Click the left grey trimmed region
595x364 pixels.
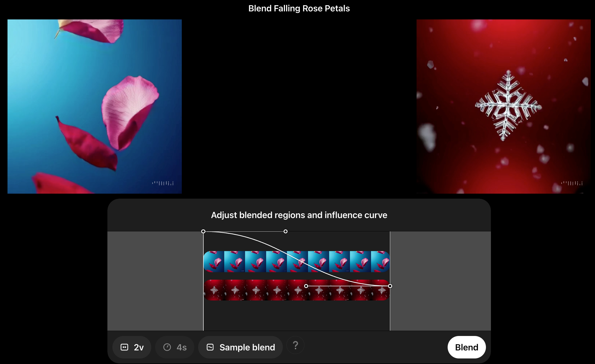point(155,281)
